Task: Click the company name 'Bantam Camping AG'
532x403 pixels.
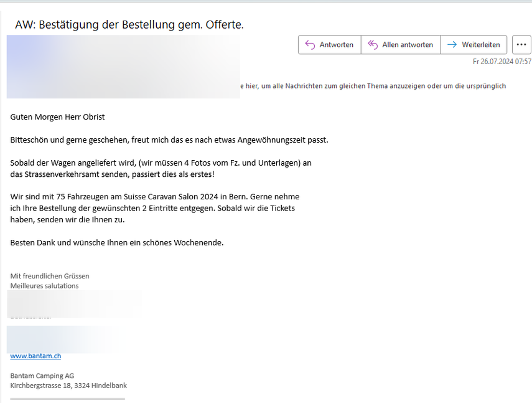Action: click(42, 376)
